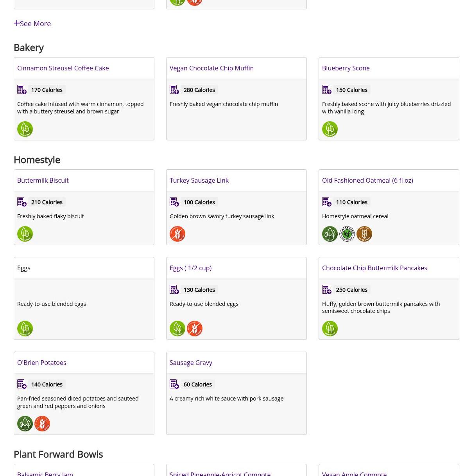Screen dimensions: 473x476
Task: Open Chocolate Chip Buttermilk Pancakes details
Action: (374, 268)
